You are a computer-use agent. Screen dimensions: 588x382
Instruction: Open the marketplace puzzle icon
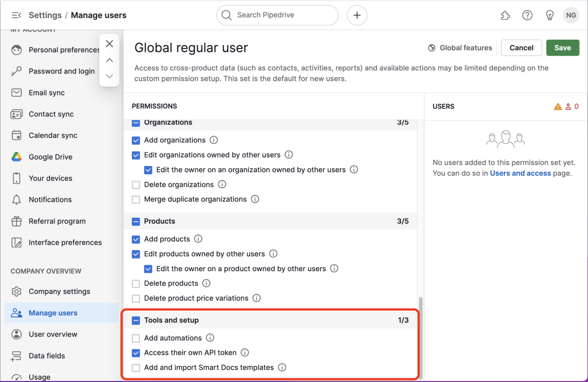point(505,15)
